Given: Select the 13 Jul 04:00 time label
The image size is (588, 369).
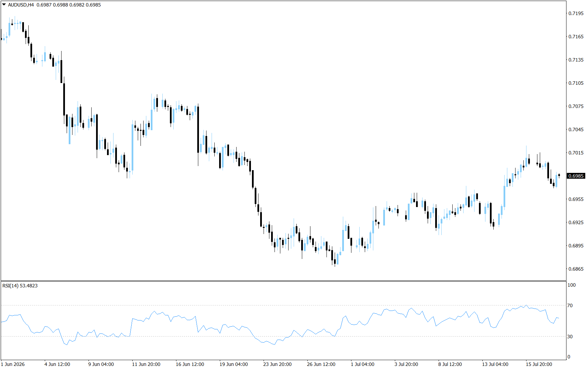Looking at the screenshot, I should coord(495,364).
